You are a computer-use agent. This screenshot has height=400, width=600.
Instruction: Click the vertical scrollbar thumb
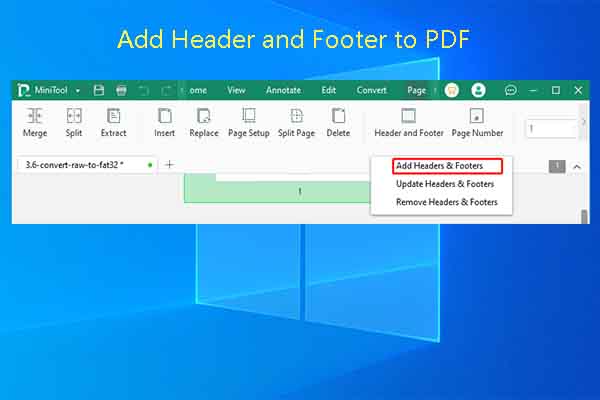(x=584, y=217)
